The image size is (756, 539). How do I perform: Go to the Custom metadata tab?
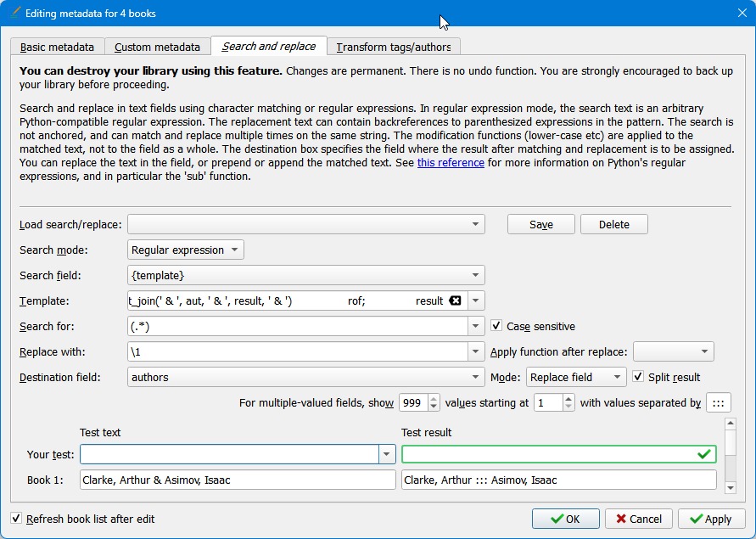tap(157, 48)
